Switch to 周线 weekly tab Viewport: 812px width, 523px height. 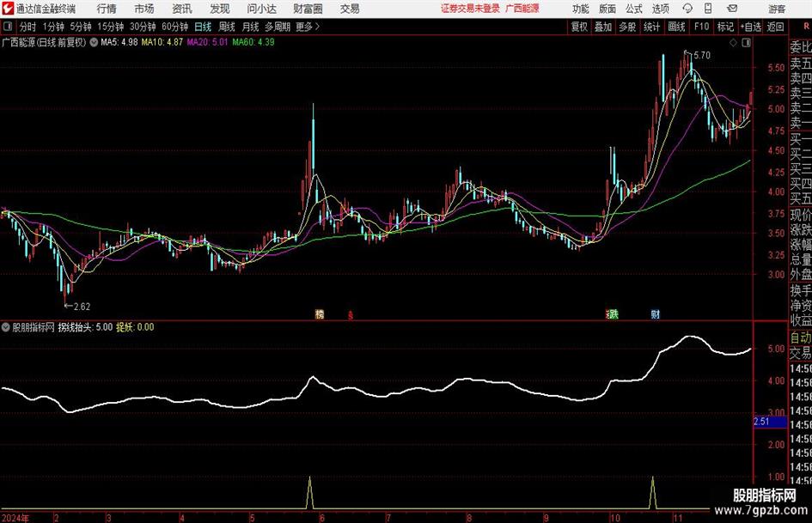[227, 27]
